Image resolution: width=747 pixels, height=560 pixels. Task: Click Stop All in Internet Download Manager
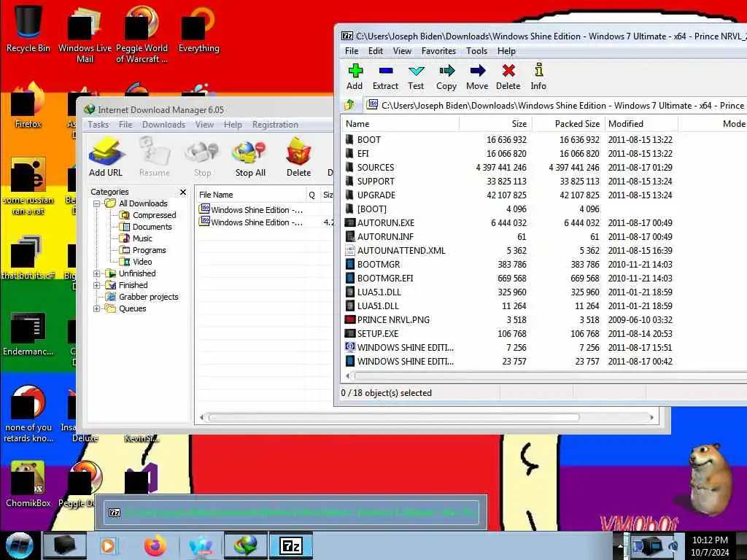250,157
